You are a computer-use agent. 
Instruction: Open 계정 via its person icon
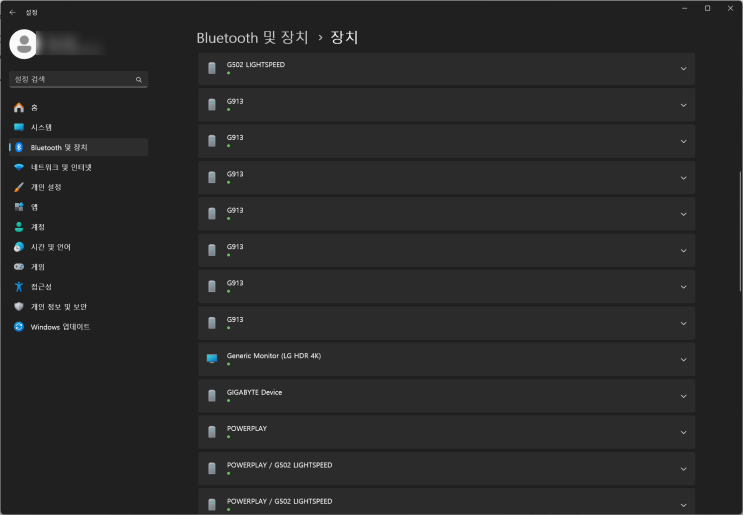19,227
